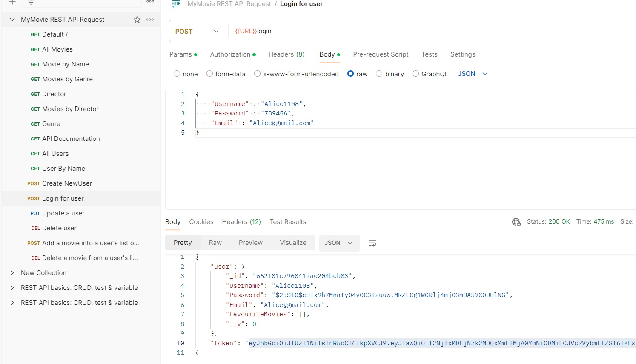Select the Preview response view
This screenshot has height=364, width=636.
point(251,243)
